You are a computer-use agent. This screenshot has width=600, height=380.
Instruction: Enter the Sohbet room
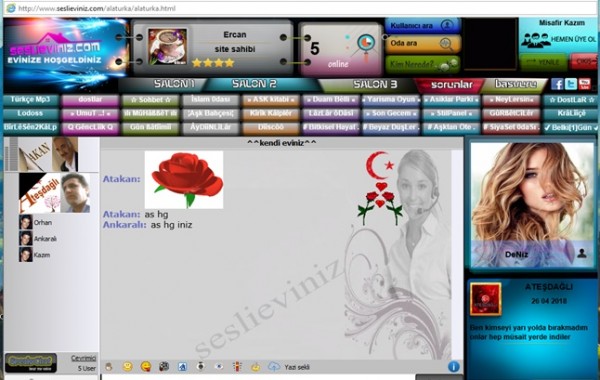150,100
